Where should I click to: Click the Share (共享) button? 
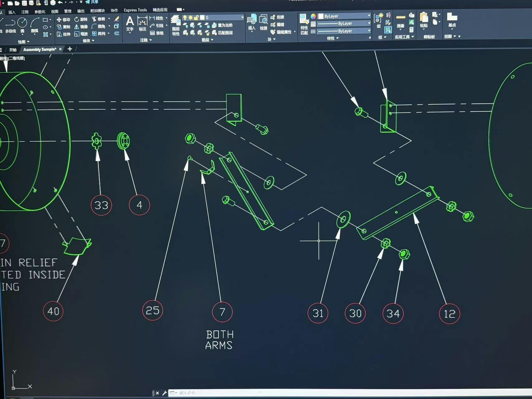(x=92, y=2)
